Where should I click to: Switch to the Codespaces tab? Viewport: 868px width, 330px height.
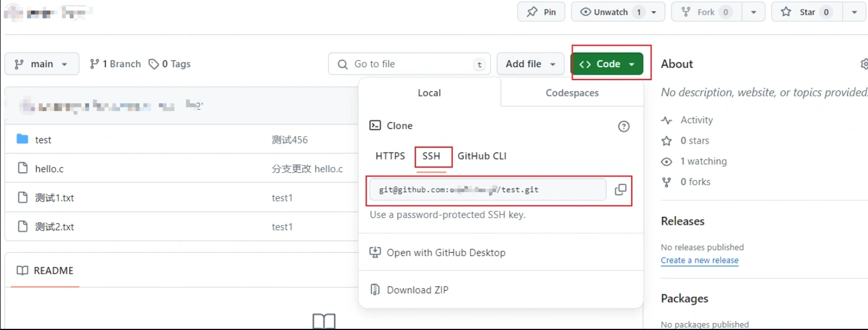[x=572, y=93]
